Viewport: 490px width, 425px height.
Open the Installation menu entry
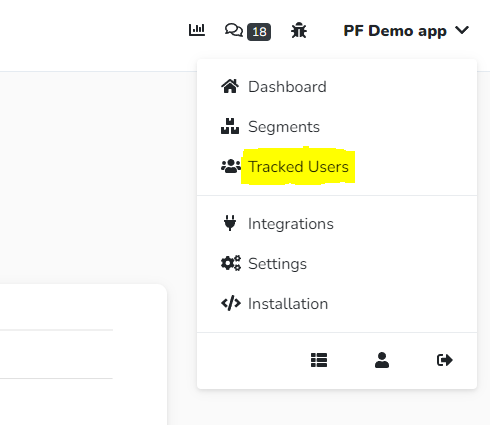click(337, 304)
